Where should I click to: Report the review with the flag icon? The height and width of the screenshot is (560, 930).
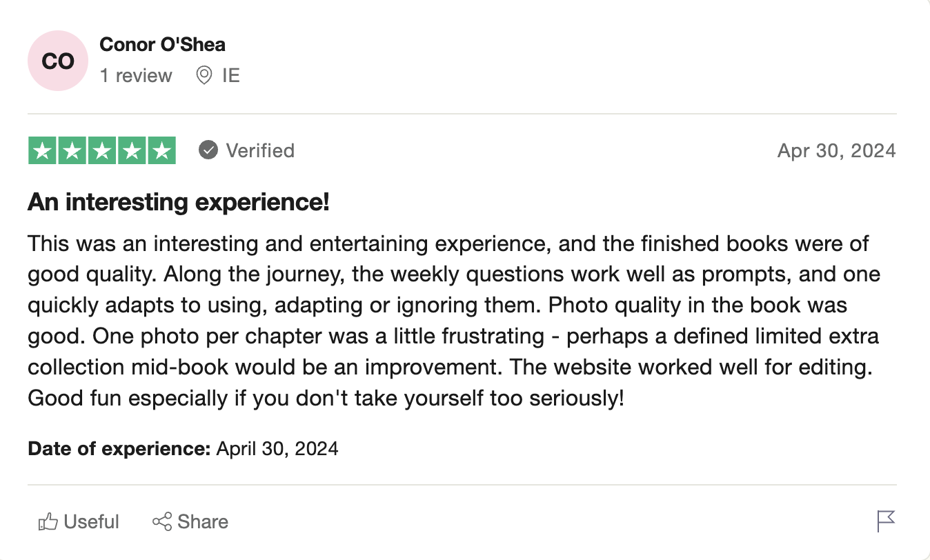[x=886, y=521]
